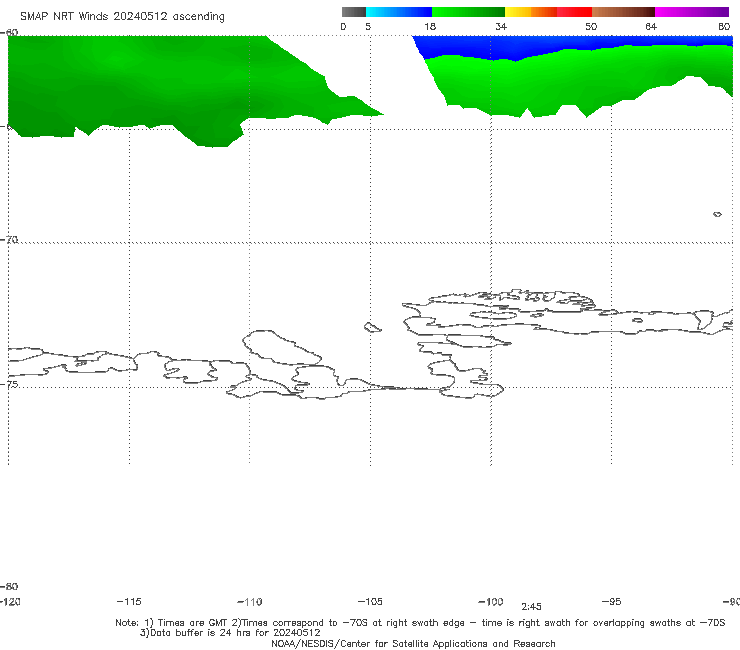Screen dimensions: 740x650
Task: Click the '-75' latitude axis label
Action: tap(9, 384)
